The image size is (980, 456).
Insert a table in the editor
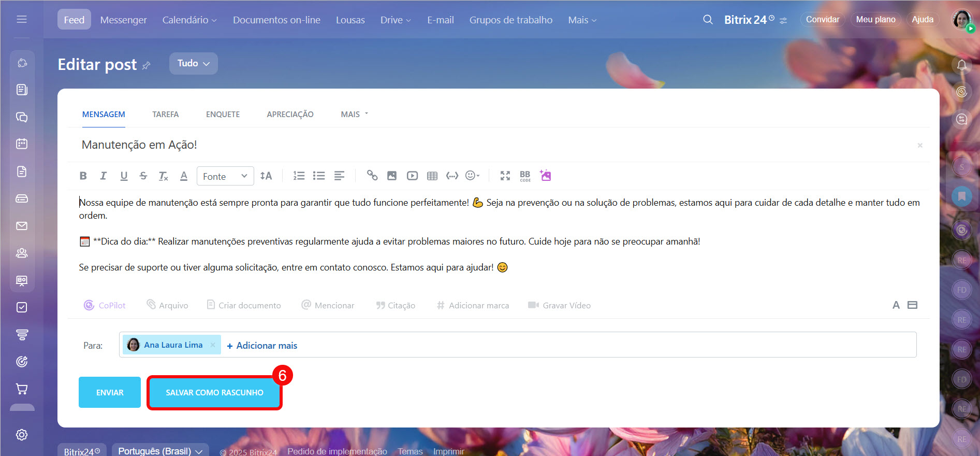[x=432, y=176]
